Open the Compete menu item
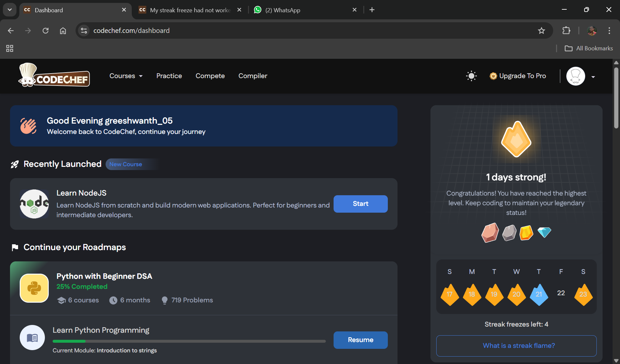620x364 pixels. pos(210,76)
